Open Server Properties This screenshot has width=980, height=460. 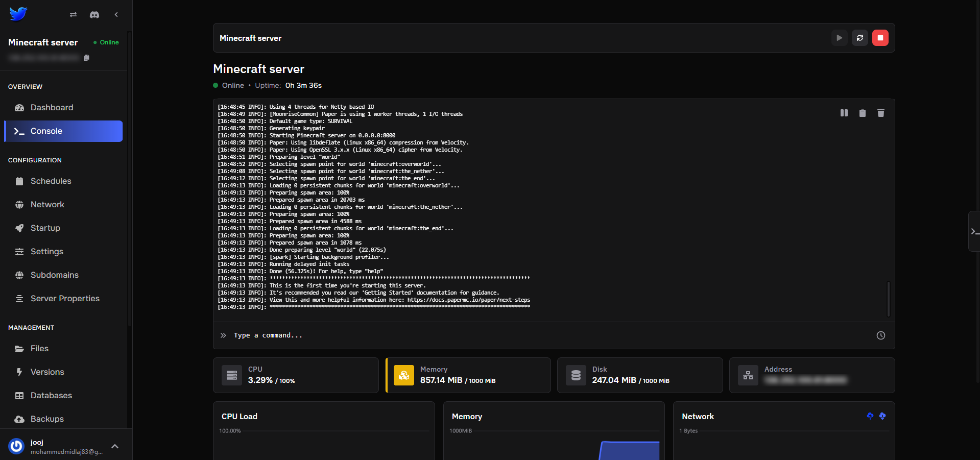tap(63, 299)
